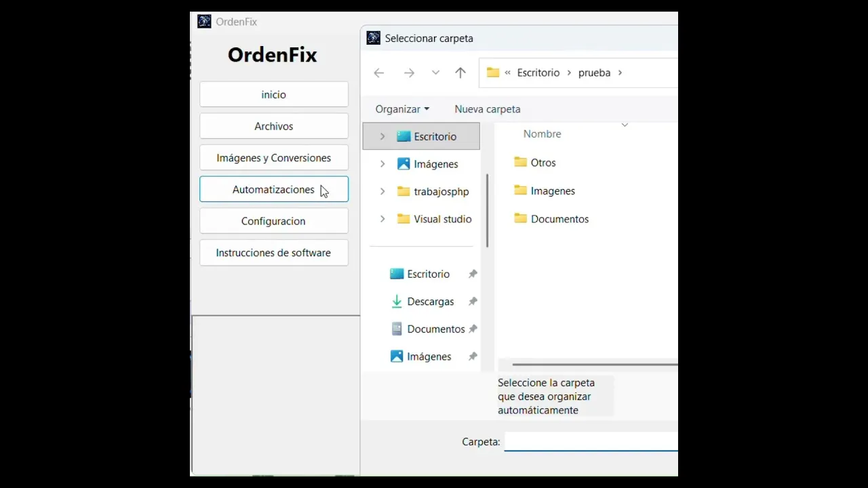Expand the trabajosphp tree node
Viewport: 868px width, 488px height.
pyautogui.click(x=382, y=191)
